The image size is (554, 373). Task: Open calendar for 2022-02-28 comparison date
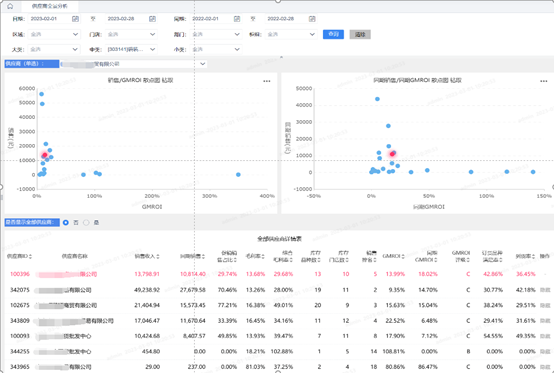click(x=312, y=19)
